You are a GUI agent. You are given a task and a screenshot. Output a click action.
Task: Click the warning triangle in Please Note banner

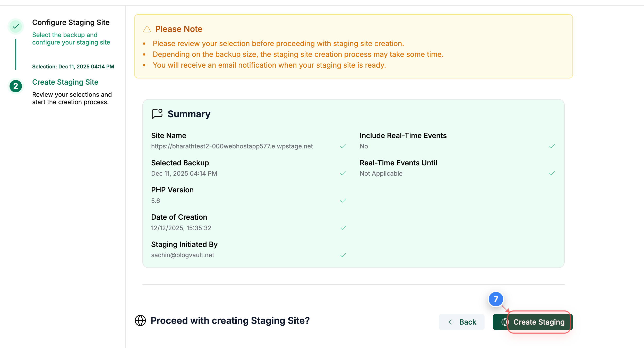pyautogui.click(x=147, y=29)
